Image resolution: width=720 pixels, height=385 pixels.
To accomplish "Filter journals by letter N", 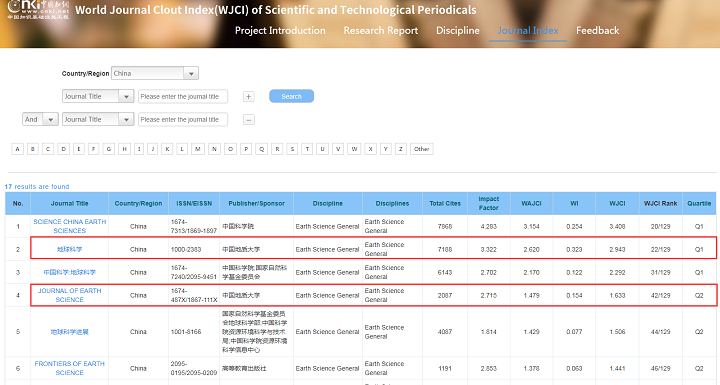I will [214, 149].
